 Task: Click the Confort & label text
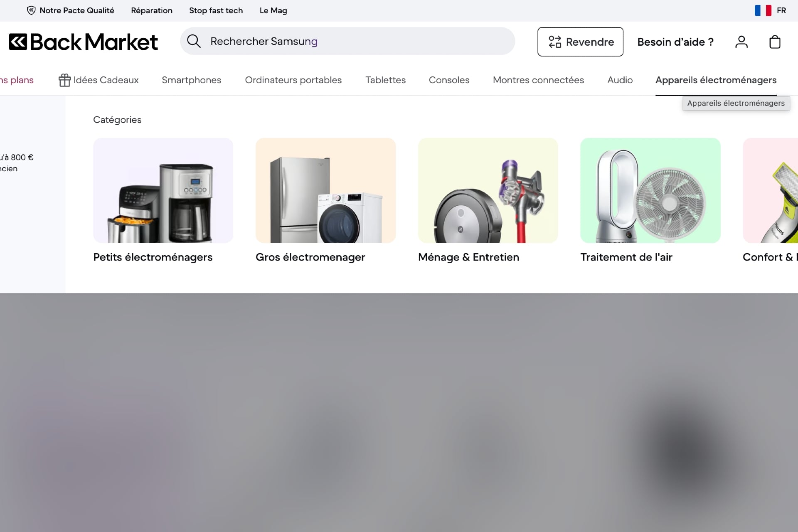770,257
